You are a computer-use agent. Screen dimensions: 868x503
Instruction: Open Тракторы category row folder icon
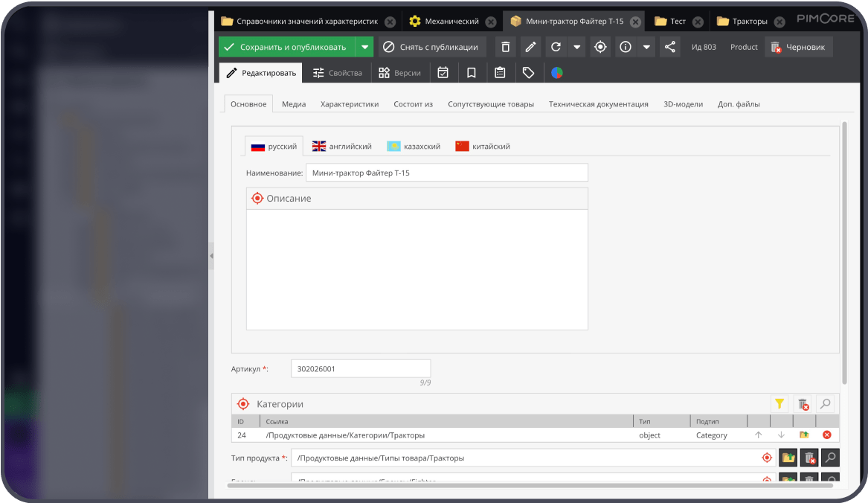pyautogui.click(x=804, y=435)
